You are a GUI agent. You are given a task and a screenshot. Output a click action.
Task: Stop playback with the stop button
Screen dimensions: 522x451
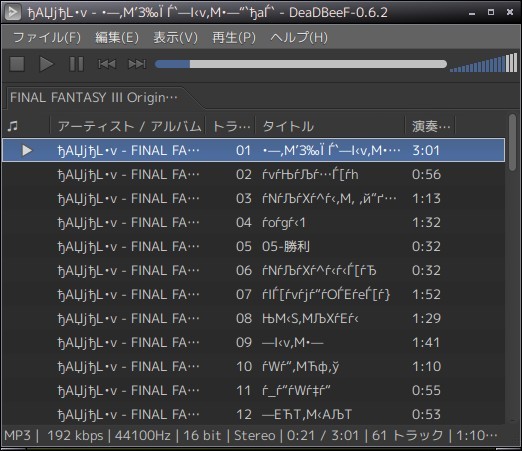tap(17, 64)
